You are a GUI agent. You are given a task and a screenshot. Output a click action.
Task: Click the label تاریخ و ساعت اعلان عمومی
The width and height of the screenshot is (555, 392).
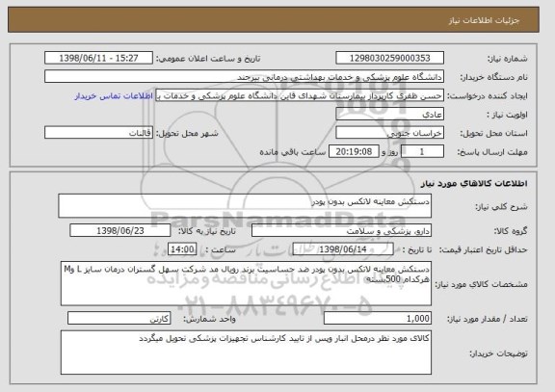click(x=208, y=59)
